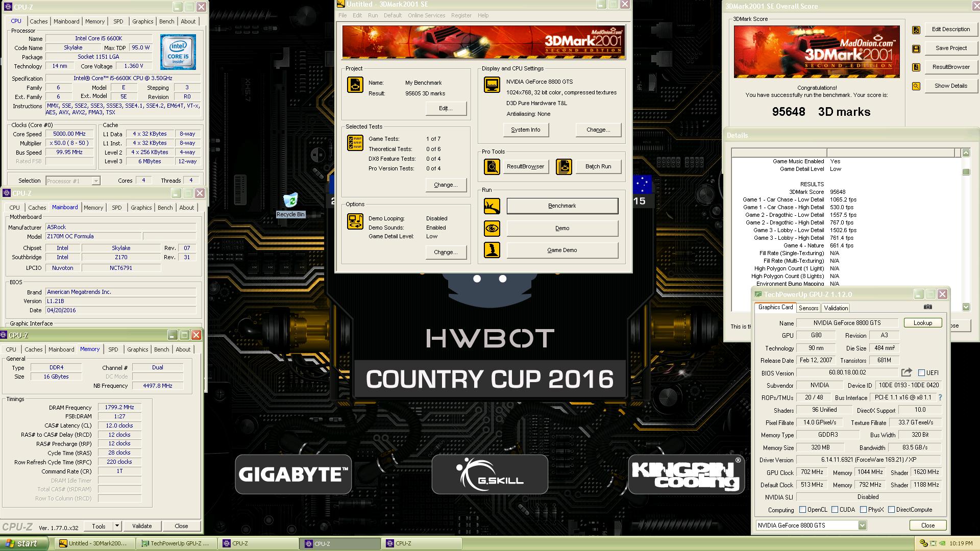980x551 pixels.
Task: Click the Demo eye icon
Action: (x=492, y=228)
